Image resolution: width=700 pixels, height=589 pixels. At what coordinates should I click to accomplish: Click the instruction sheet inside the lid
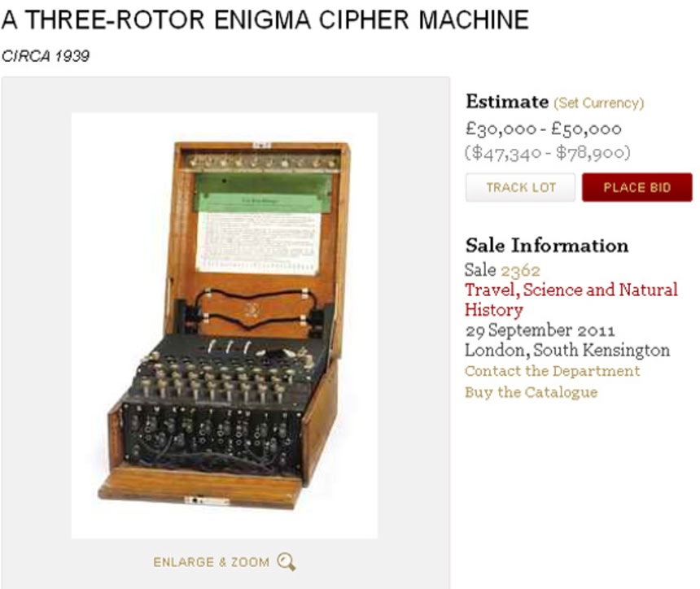[258, 243]
